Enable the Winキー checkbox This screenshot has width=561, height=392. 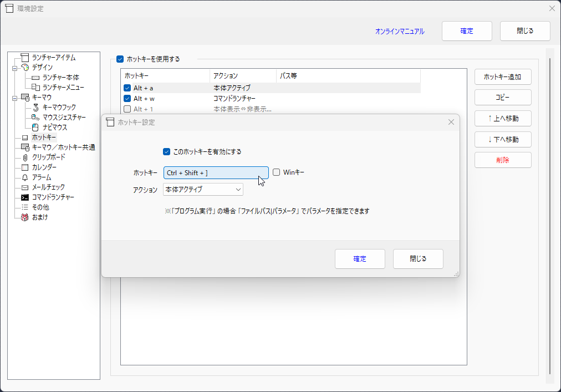point(276,172)
